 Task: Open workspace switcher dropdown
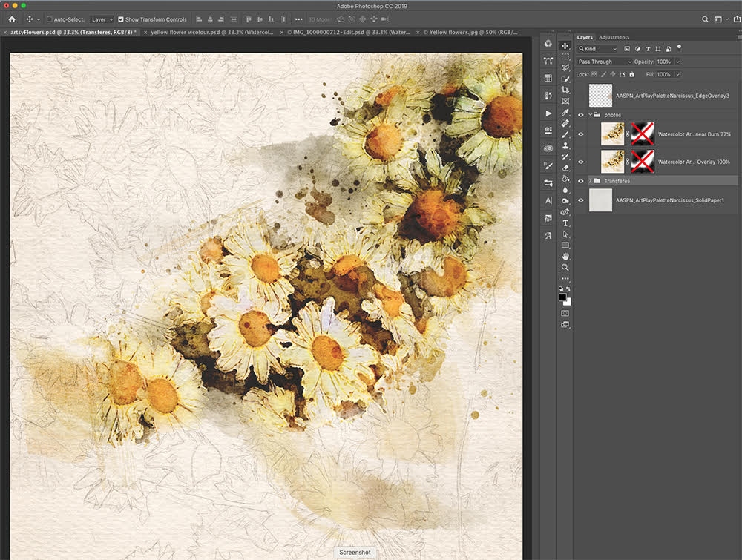[720, 19]
